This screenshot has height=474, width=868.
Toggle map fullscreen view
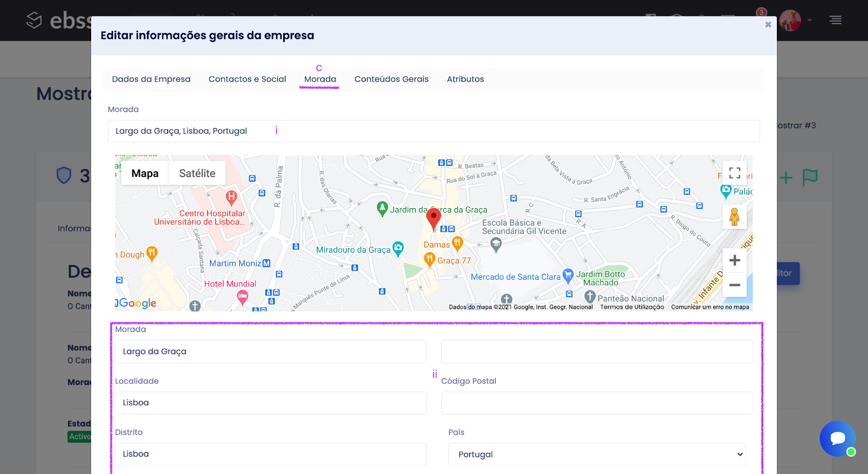click(x=735, y=173)
